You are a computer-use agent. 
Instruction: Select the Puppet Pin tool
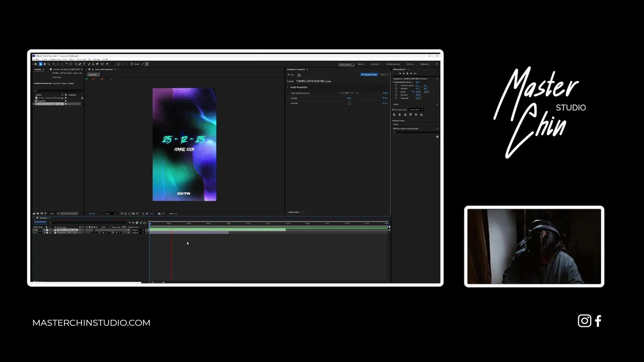tap(107, 64)
